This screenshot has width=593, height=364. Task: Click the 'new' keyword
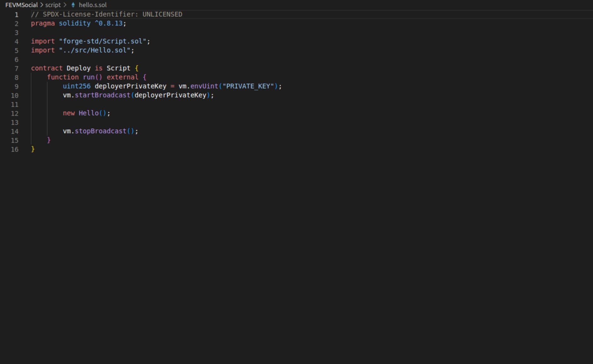click(69, 113)
